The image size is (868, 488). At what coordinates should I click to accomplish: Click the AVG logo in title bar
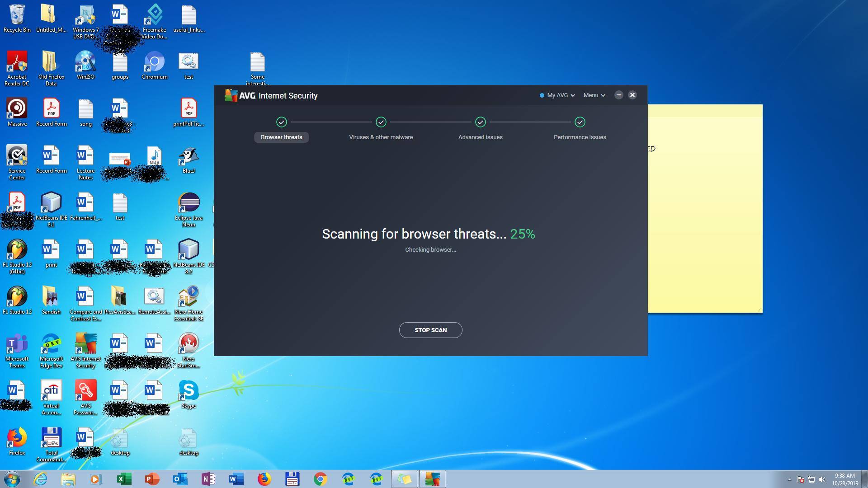[x=231, y=95]
